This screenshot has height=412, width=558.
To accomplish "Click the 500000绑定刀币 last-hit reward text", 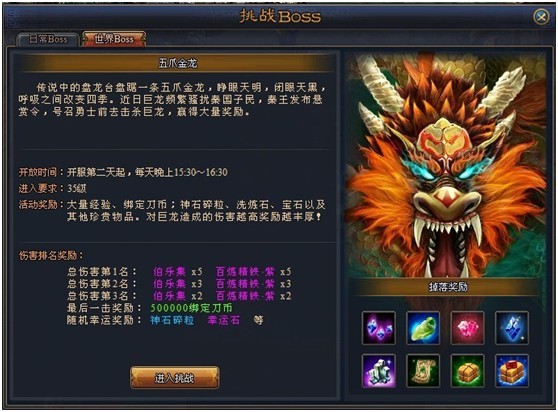I will (191, 308).
